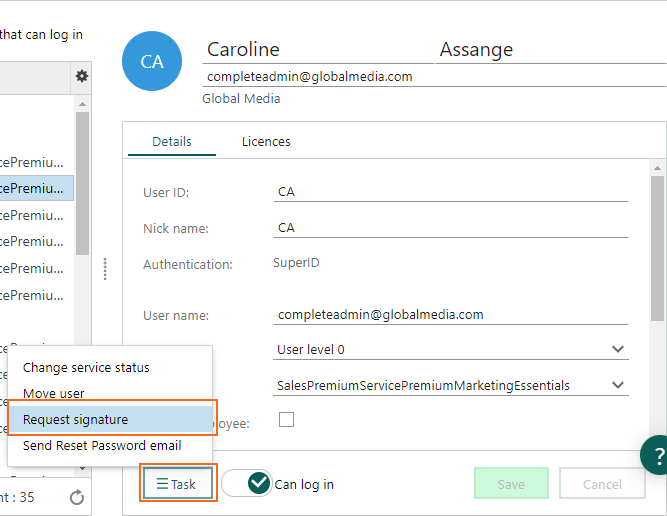Click the details panel scroll-up arrow
667x516 pixels.
coord(657,168)
